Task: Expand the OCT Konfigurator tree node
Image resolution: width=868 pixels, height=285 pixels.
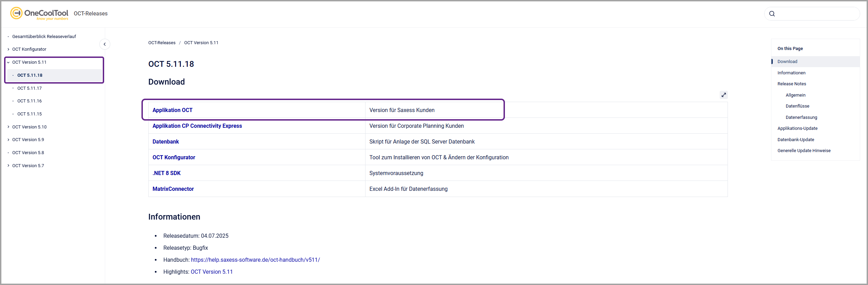Action: (x=9, y=49)
